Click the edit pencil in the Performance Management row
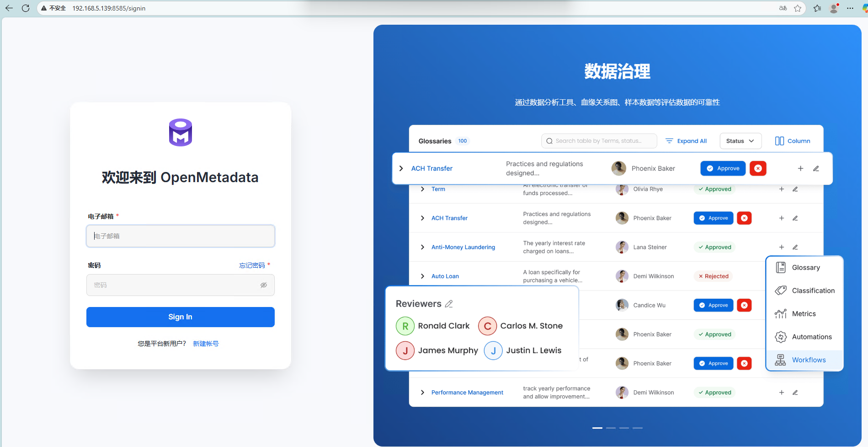Image resolution: width=868 pixels, height=447 pixels. [795, 393]
